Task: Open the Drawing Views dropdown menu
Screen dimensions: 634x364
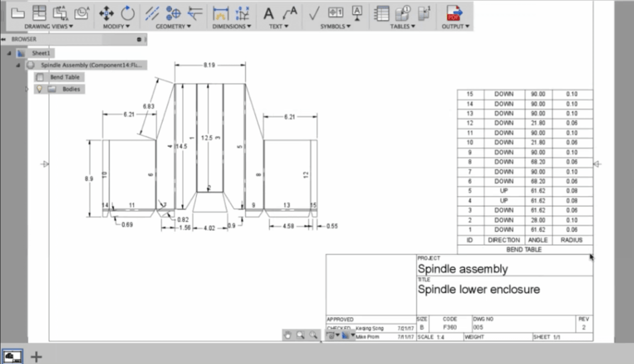Action: 49,26
